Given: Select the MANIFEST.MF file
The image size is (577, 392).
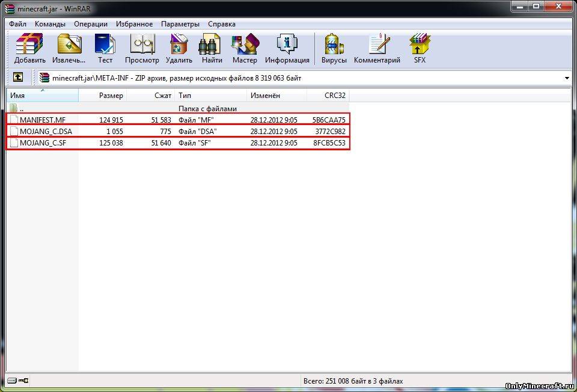Looking at the screenshot, I should pyautogui.click(x=42, y=120).
